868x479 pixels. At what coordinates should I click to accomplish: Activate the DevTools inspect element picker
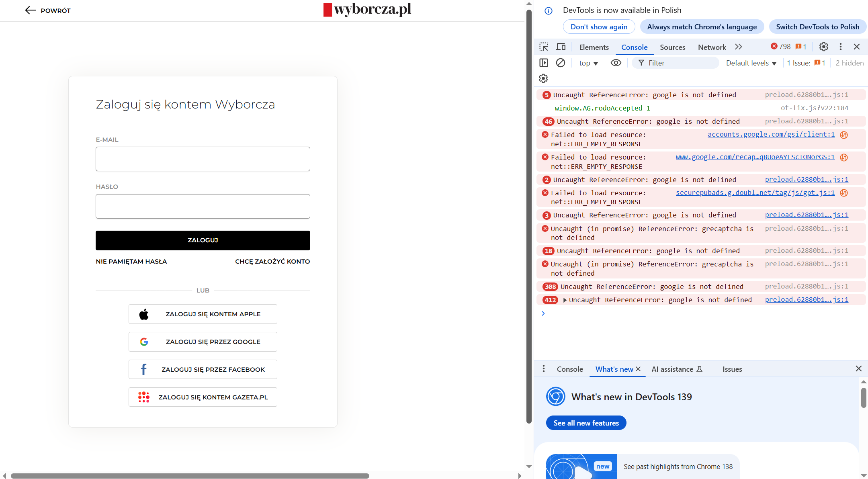544,47
